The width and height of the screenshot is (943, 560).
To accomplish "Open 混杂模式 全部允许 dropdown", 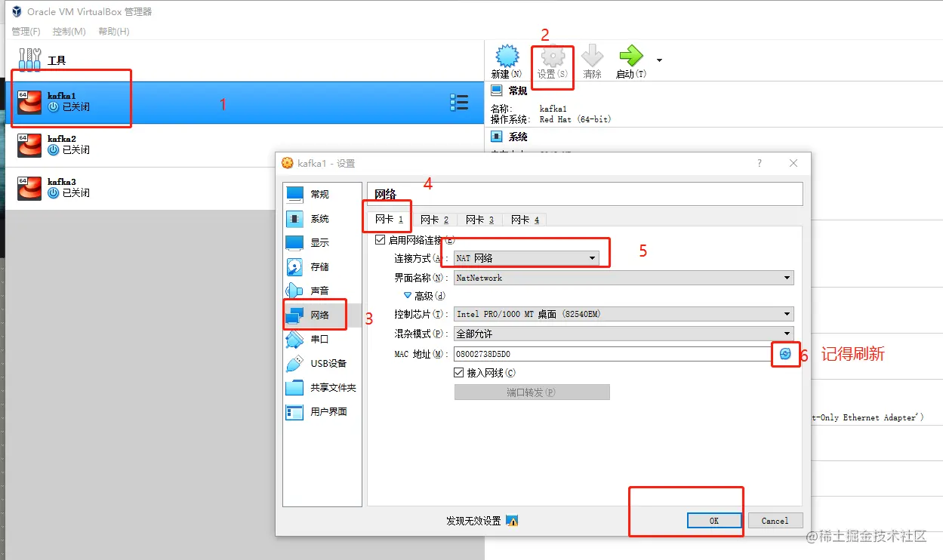I will 624,334.
